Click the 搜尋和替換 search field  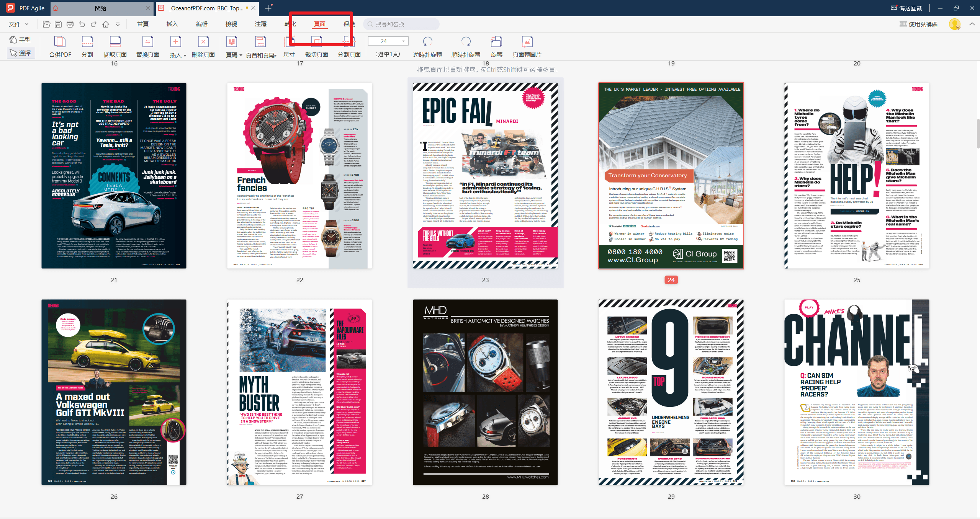[x=401, y=24]
